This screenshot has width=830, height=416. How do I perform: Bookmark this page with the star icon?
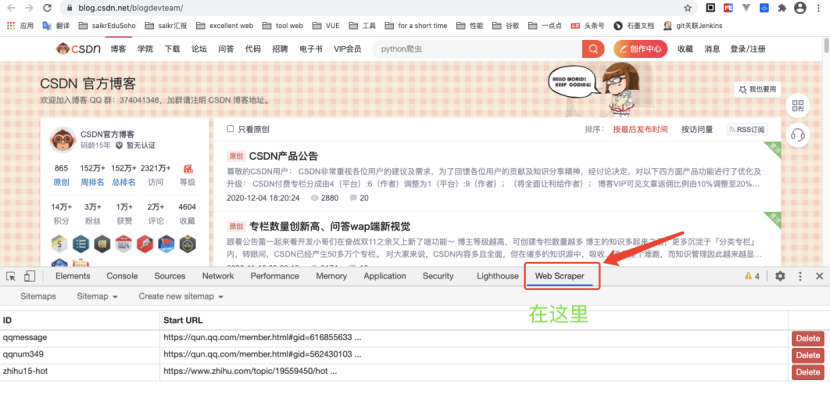(688, 8)
